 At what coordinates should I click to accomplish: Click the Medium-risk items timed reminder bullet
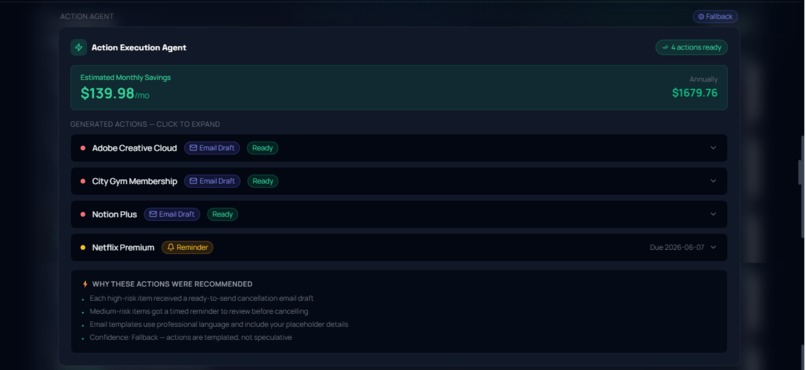click(x=199, y=311)
